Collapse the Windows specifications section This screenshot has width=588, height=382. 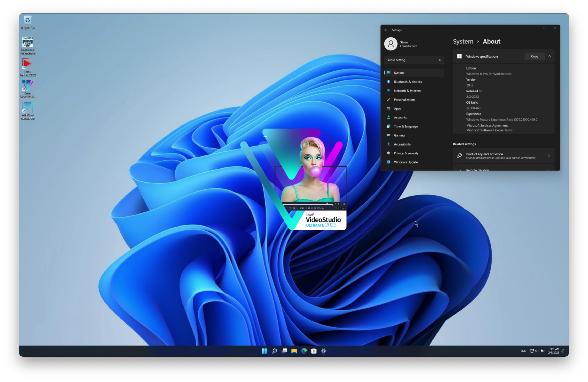click(549, 56)
